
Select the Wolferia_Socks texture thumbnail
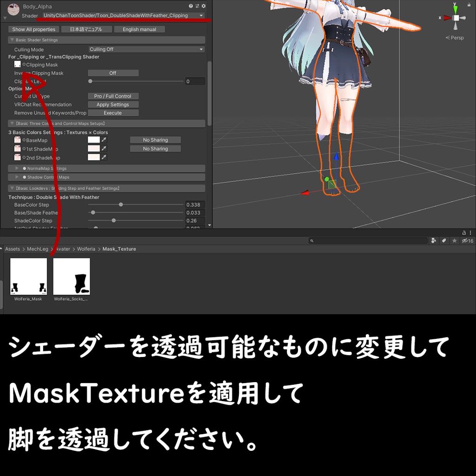click(x=72, y=276)
